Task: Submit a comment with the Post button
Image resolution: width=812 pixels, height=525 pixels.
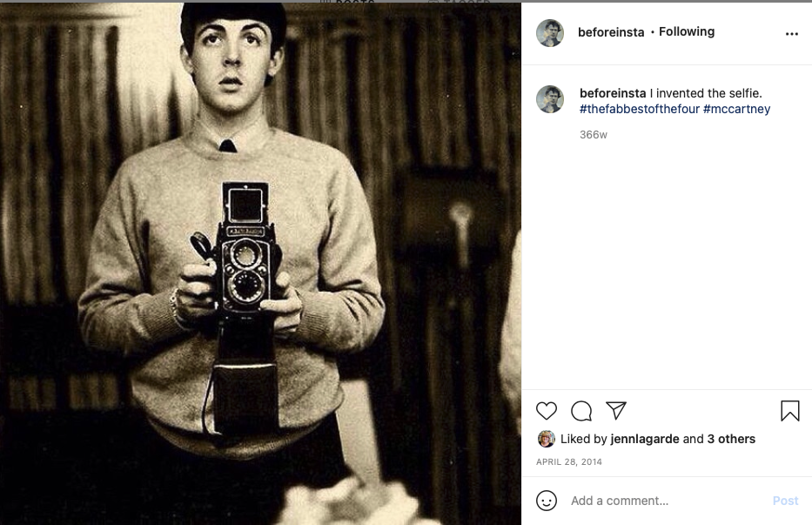Action: (x=785, y=501)
